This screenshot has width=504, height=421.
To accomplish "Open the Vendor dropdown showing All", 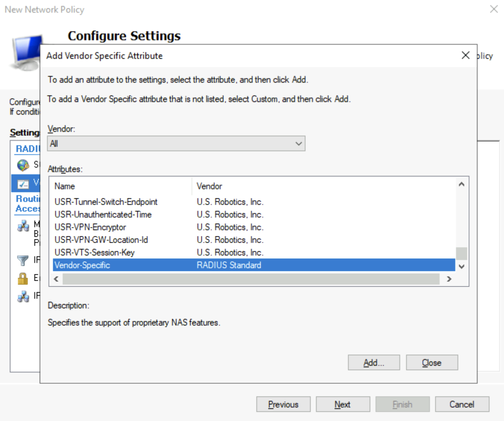I will (176, 143).
